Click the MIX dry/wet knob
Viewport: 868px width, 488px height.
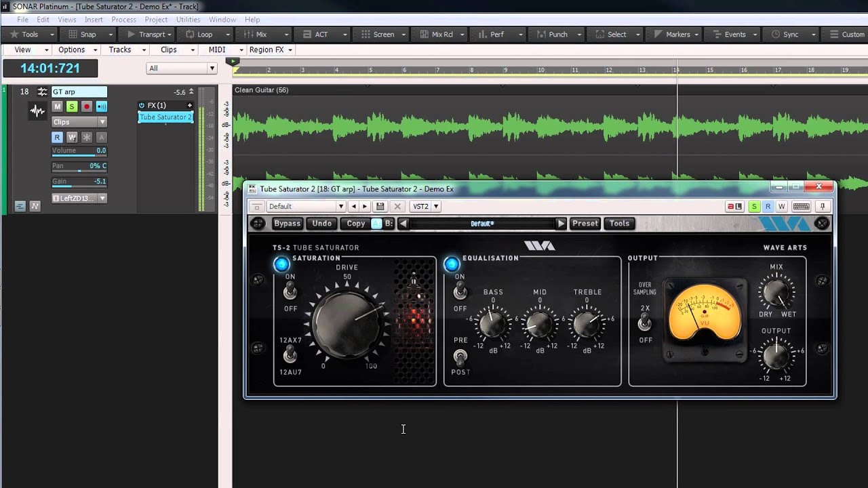tap(776, 293)
